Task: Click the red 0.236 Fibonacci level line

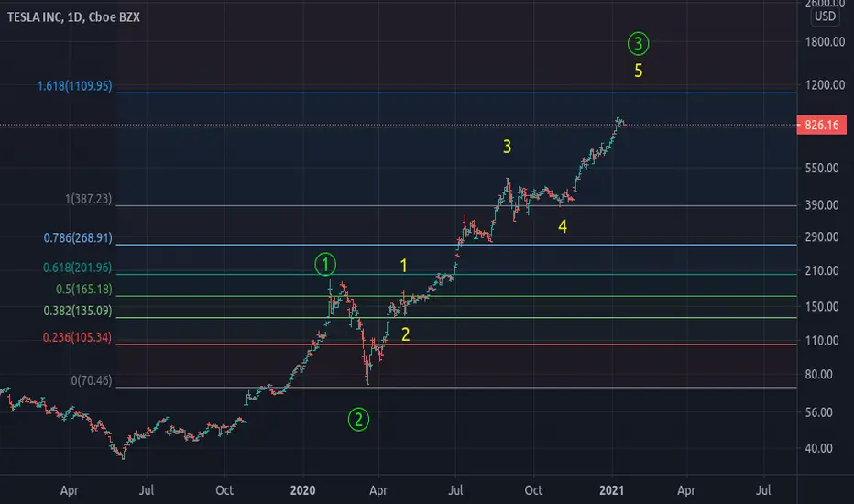Action: [456, 344]
